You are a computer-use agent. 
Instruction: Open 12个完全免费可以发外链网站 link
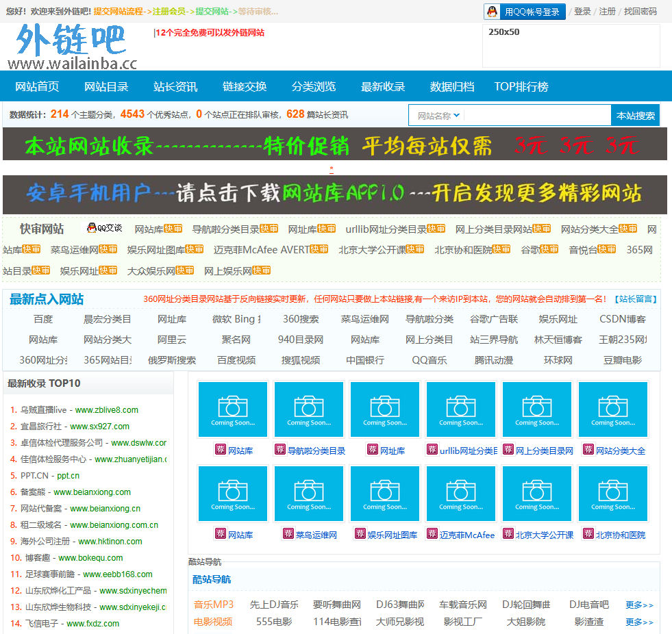tap(210, 33)
